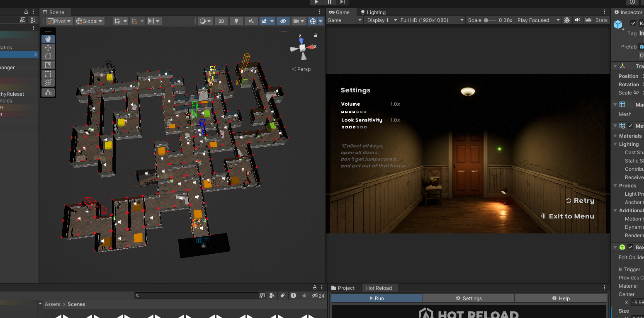This screenshot has height=318, width=644.
Task: Filter by import log type icon
Action: click(x=294, y=296)
